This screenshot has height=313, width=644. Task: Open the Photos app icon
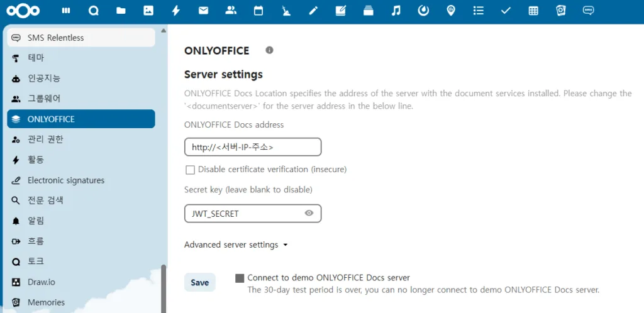tap(148, 11)
